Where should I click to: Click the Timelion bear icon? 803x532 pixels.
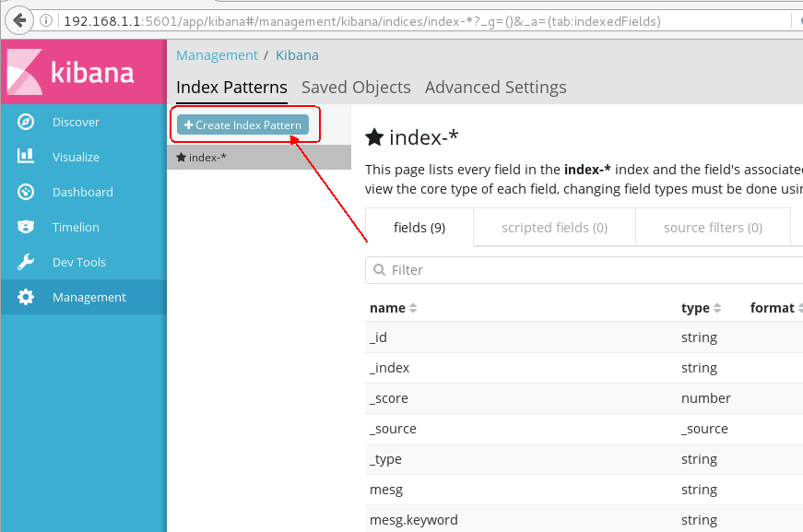point(26,227)
